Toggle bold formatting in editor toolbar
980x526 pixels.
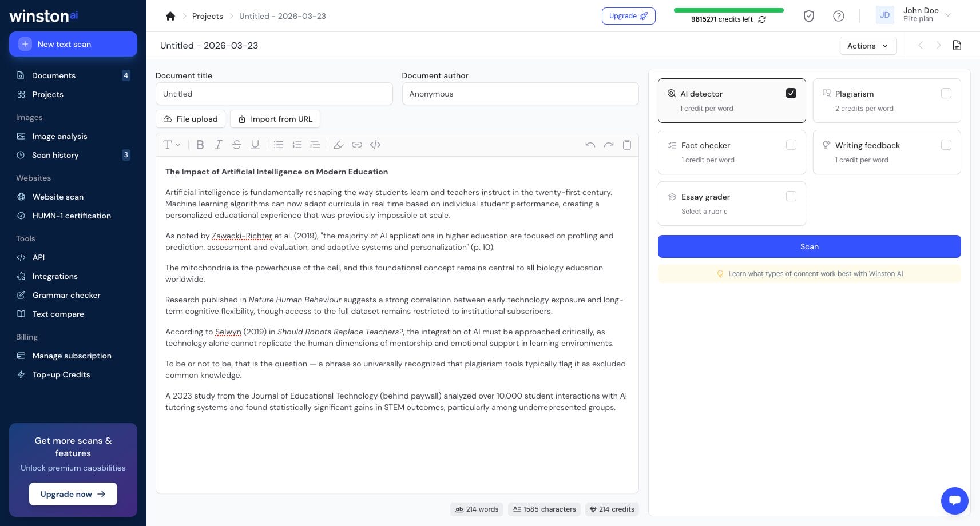click(x=200, y=145)
